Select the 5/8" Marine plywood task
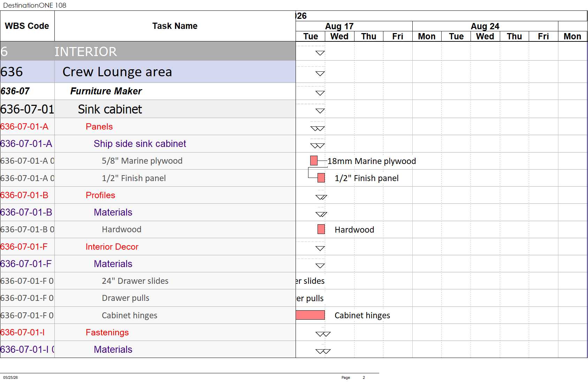This screenshot has height=382, width=588. (x=142, y=161)
